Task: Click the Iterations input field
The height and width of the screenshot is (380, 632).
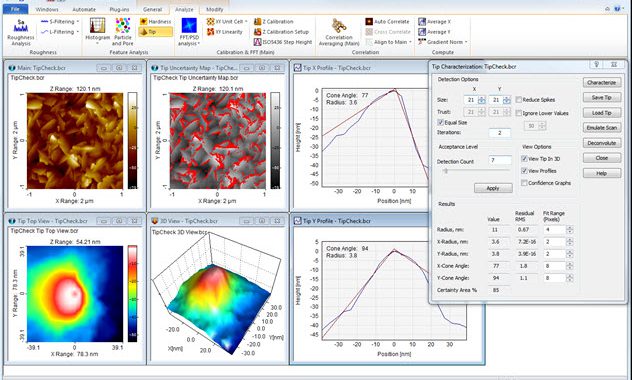Action: coord(500,133)
